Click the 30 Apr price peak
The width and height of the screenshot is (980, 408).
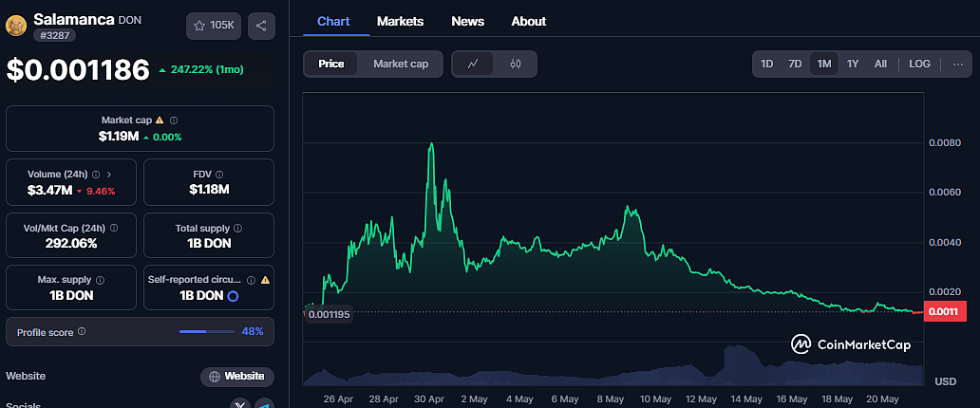click(431, 143)
